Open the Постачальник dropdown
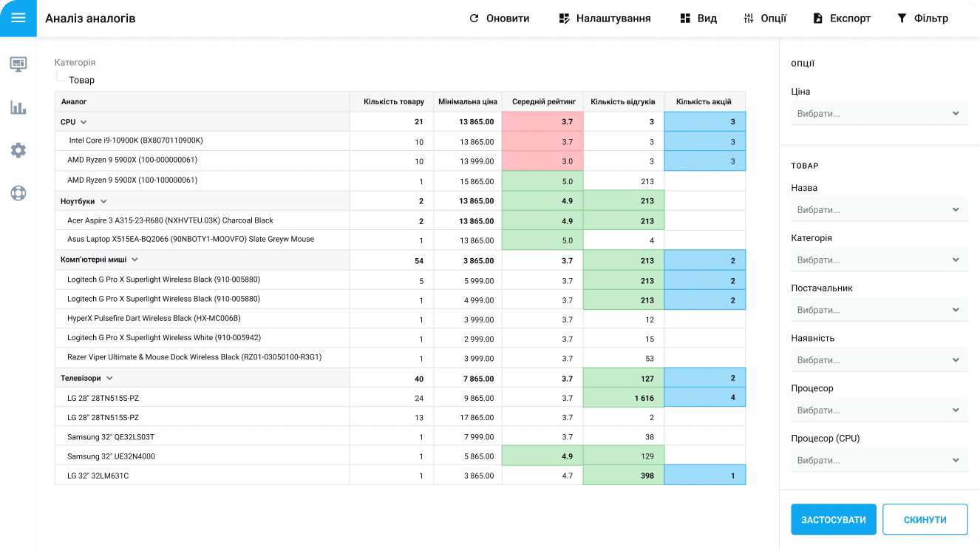Viewport: 980px width, 551px height. point(879,310)
